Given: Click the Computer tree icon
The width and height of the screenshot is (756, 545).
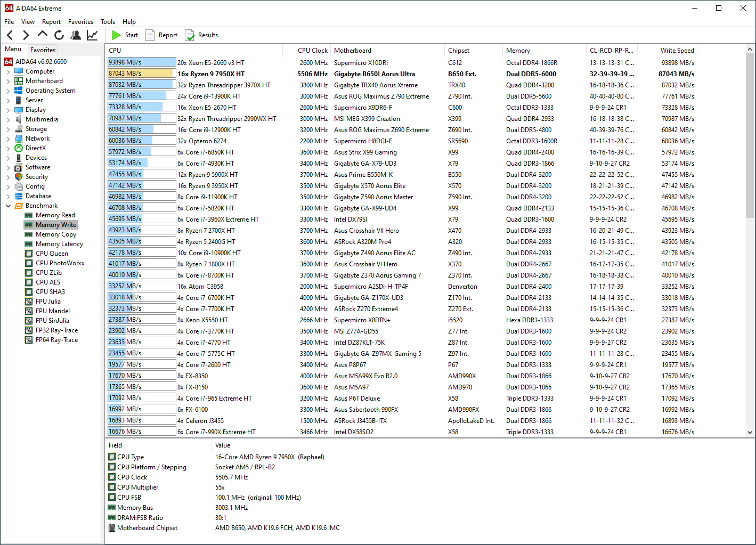Looking at the screenshot, I should point(19,71).
